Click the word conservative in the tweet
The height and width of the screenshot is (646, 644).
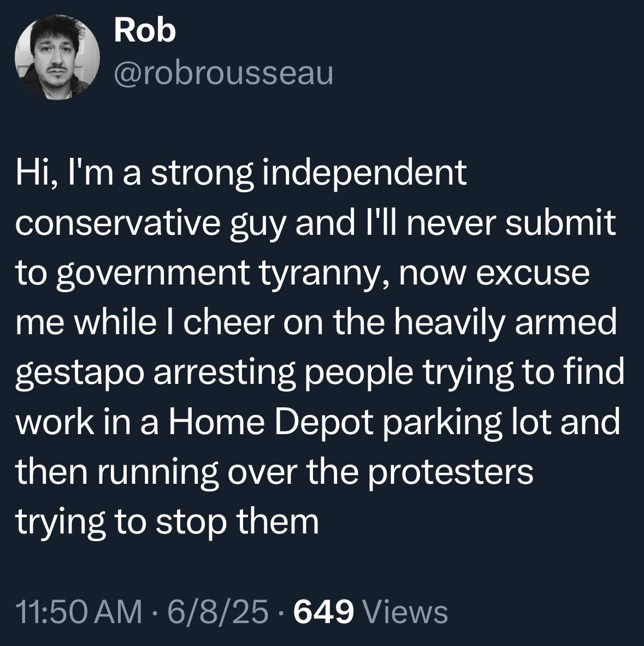coord(118,223)
